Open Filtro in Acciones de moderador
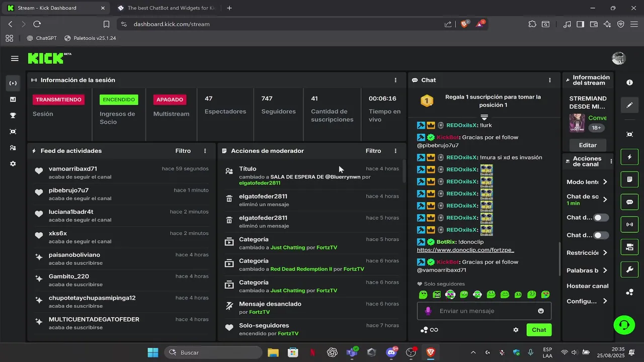The height and width of the screenshot is (362, 644). click(373, 151)
